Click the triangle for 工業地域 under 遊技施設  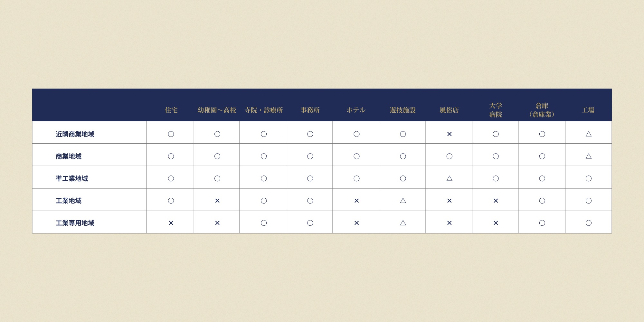coord(403,200)
